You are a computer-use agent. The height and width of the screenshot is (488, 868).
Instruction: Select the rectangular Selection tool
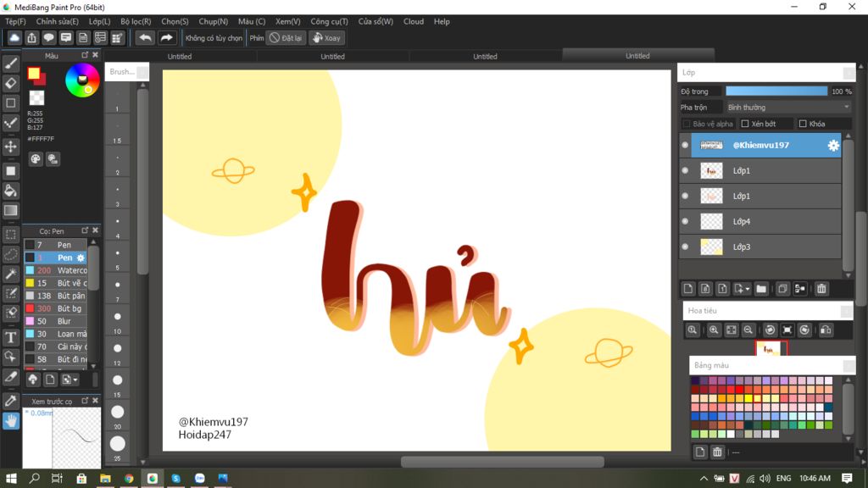tap(10, 234)
